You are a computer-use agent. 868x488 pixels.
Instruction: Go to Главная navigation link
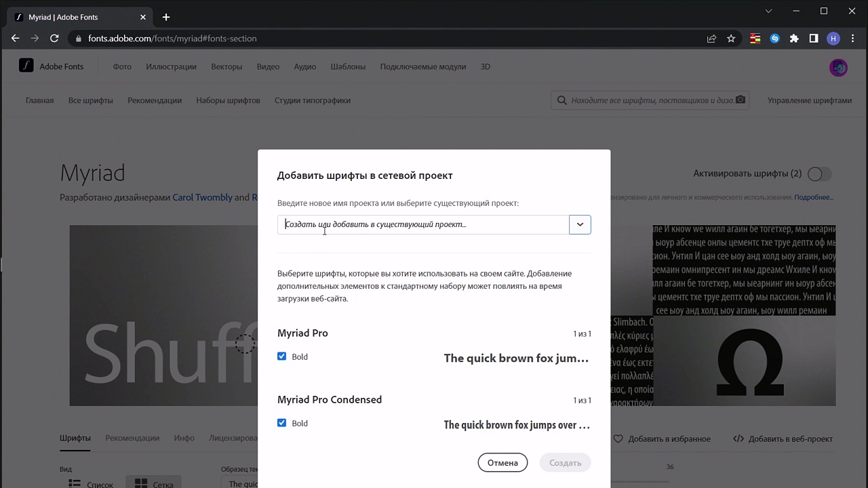[x=39, y=100]
